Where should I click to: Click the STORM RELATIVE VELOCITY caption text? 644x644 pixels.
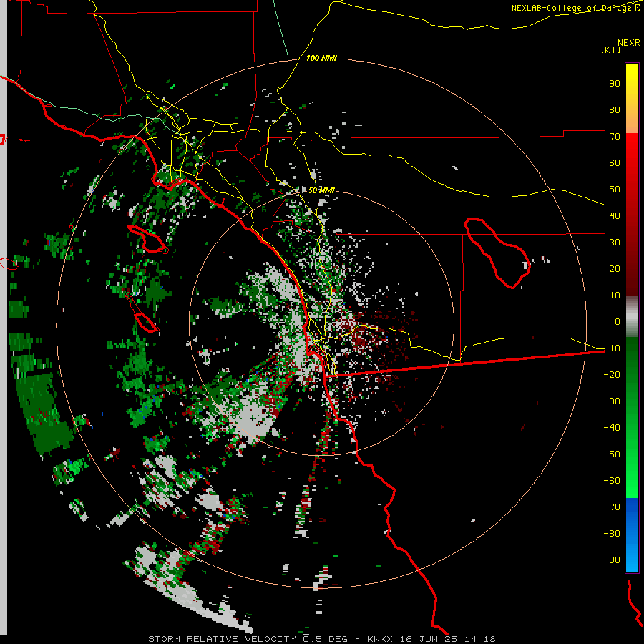point(223,639)
